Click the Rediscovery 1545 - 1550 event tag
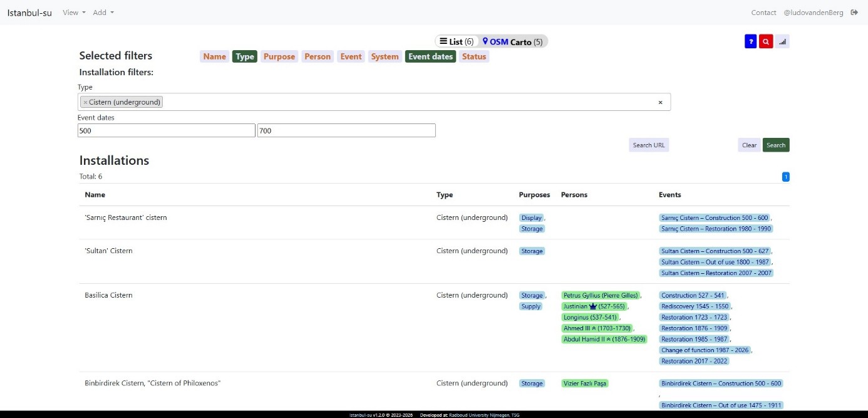Image resolution: width=868 pixels, height=418 pixels. click(x=694, y=306)
